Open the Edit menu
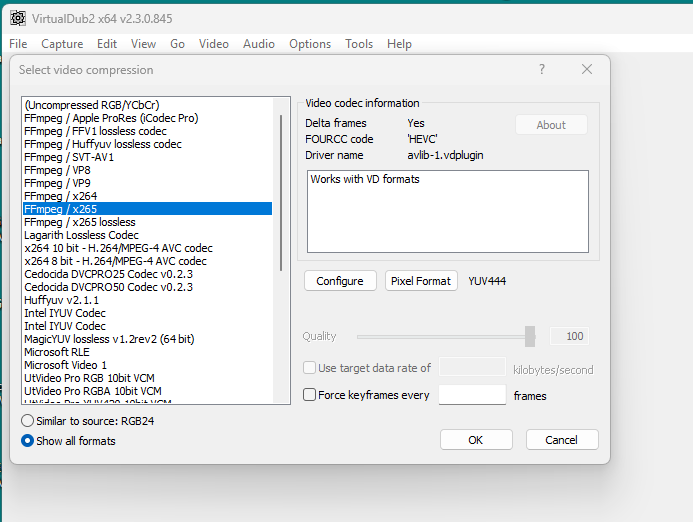The width and height of the screenshot is (693, 522). pos(107,44)
